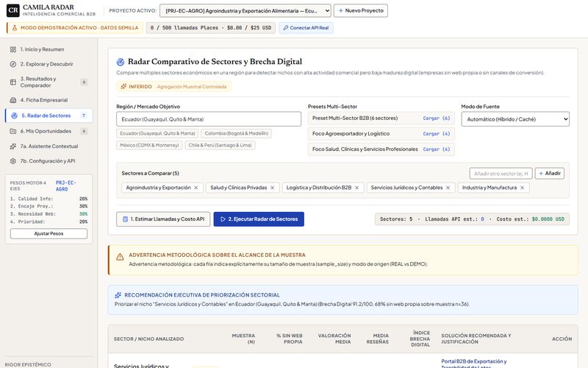Image resolution: width=588 pixels, height=368 pixels.
Task: Click the Agregación Muestral Controlada label
Action: click(x=192, y=87)
